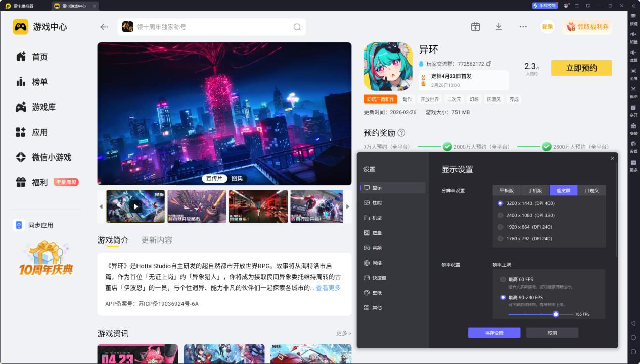Open the user account icon in title bar
This screenshot has width=640, height=364.
pos(566,6)
